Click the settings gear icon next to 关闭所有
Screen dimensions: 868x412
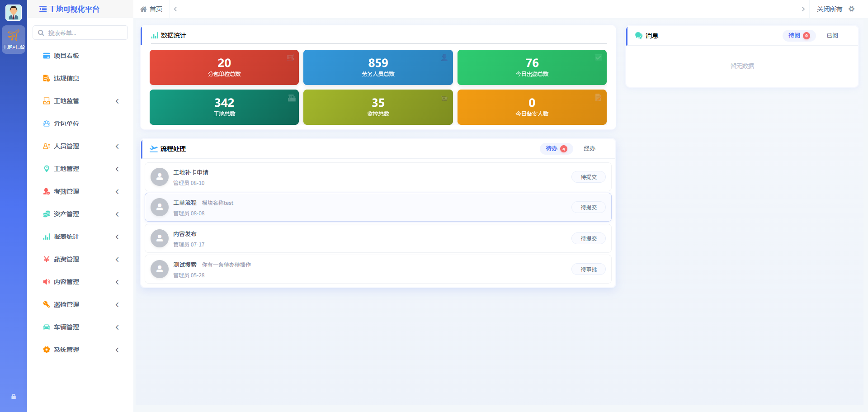pos(852,9)
